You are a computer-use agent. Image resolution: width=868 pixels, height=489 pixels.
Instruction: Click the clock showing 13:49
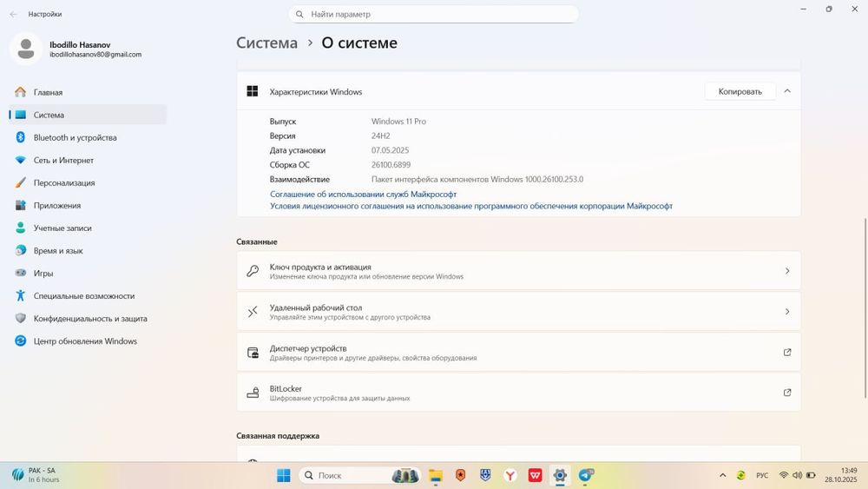click(849, 471)
